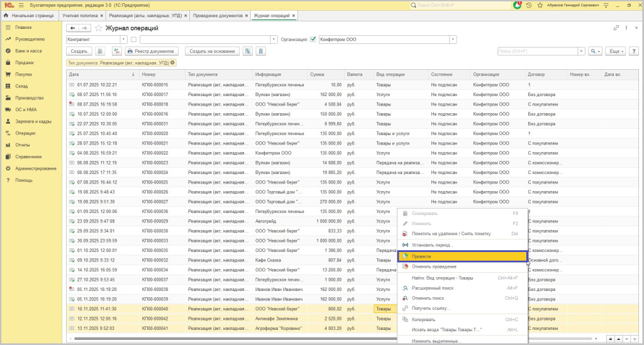The image size is (644, 345).
Task: Click the help question mark button
Action: [x=634, y=52]
